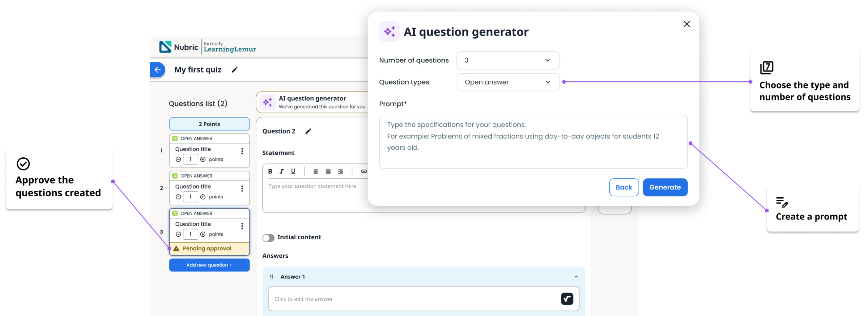Click the points value box of question 1
Viewport: 868px width, 316px height.
pyautogui.click(x=190, y=159)
